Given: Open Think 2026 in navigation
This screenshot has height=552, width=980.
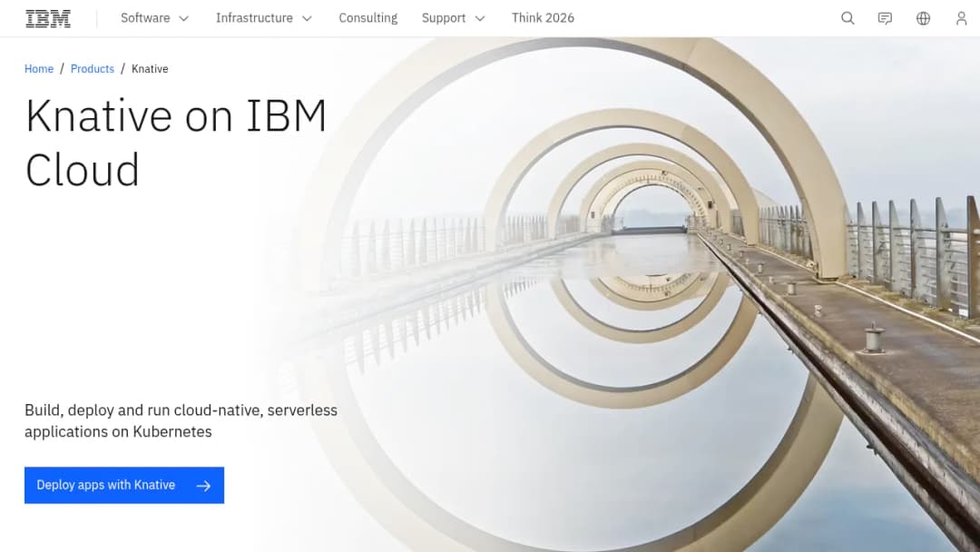Looking at the screenshot, I should 543,18.
